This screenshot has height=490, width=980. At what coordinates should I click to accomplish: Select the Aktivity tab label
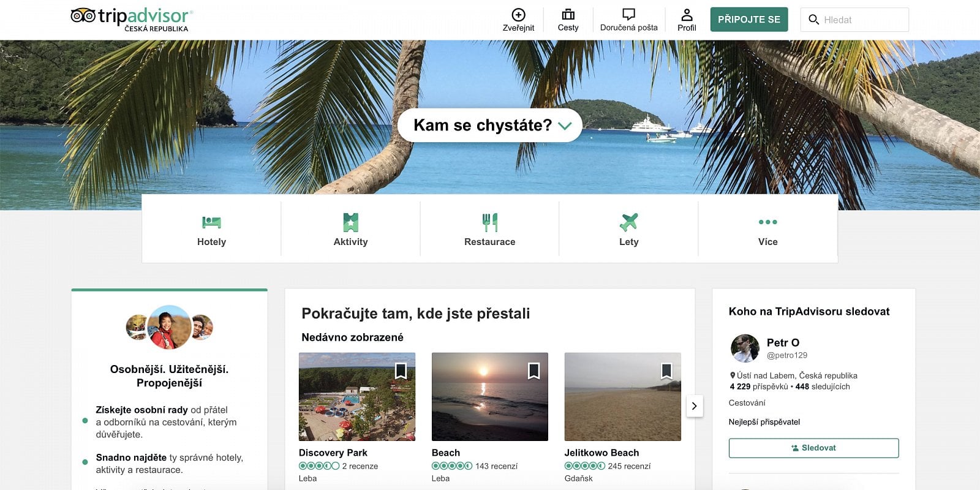(x=350, y=242)
